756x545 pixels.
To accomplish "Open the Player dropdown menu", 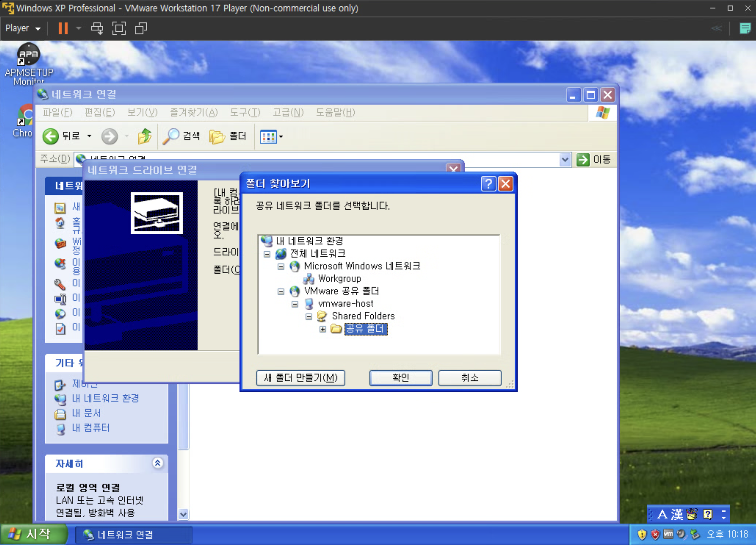I will click(x=22, y=28).
